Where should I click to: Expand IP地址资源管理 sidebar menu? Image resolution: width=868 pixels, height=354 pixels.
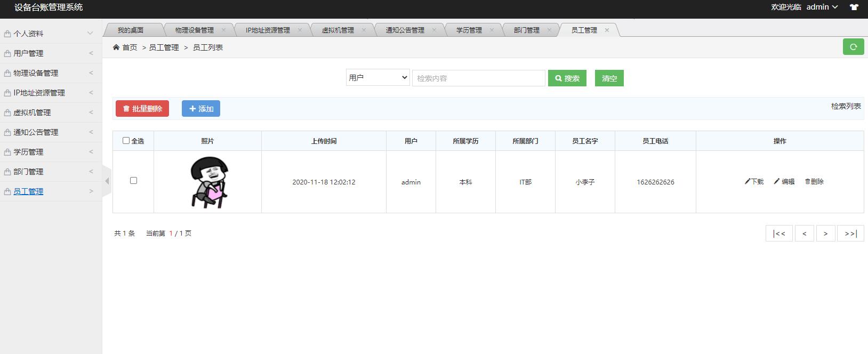coord(91,92)
